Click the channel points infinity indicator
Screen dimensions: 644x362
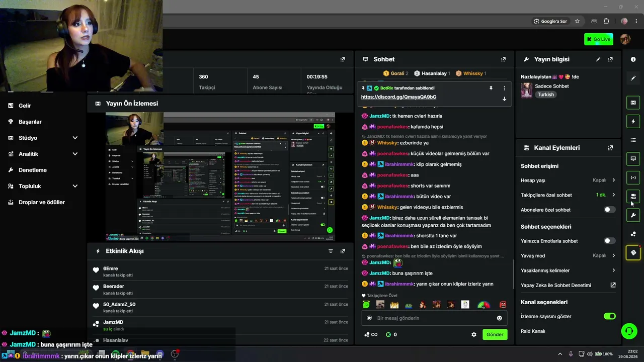click(371, 334)
